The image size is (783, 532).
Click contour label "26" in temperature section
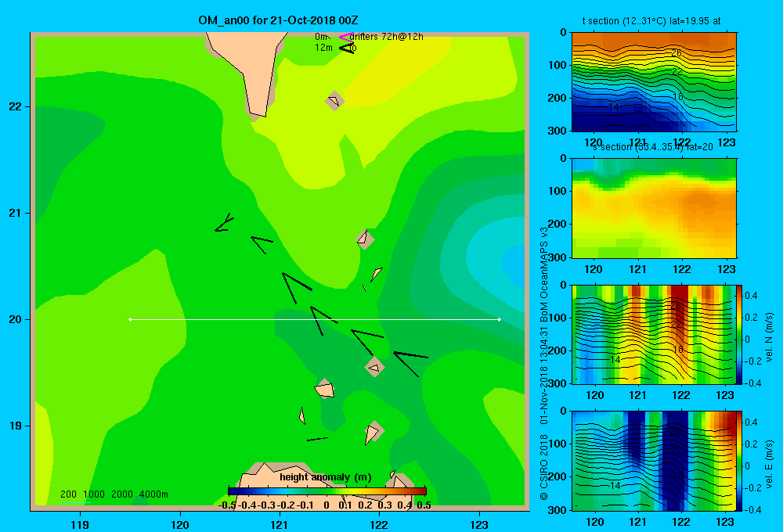[677, 52]
